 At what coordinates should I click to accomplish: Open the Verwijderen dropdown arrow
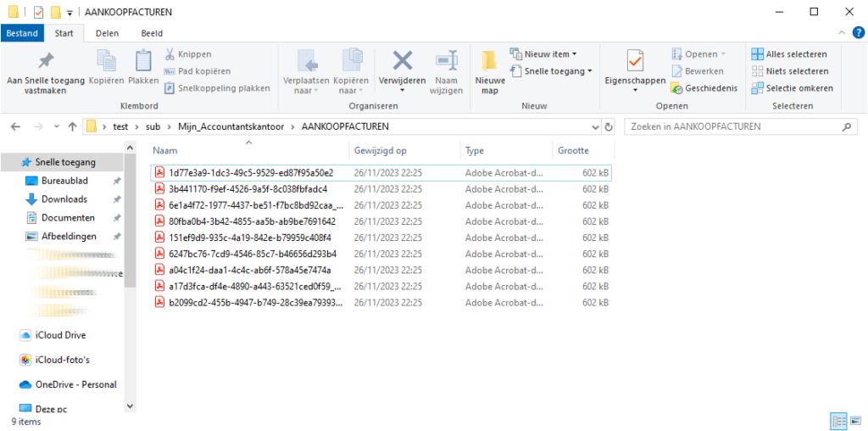(402, 91)
